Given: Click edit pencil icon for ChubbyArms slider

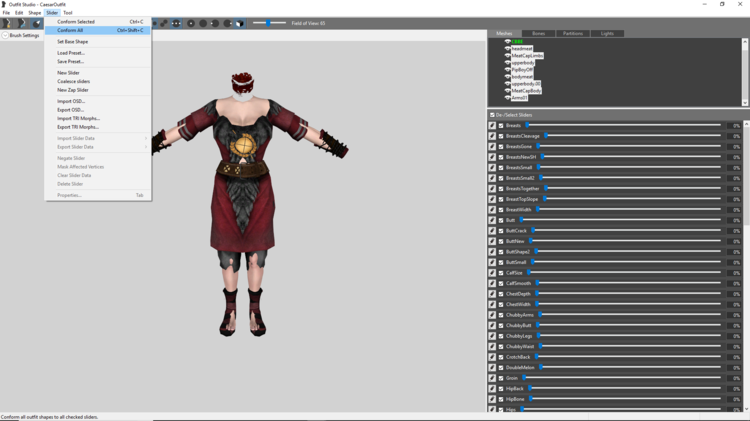Looking at the screenshot, I should [492, 315].
